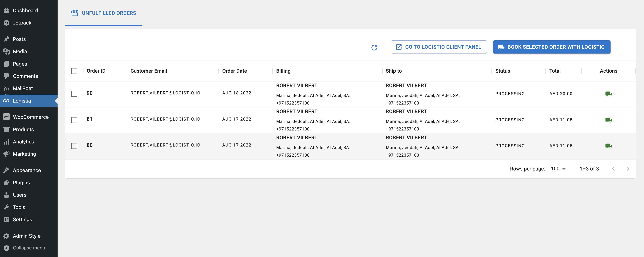Click the AUG 18 2022 order date

click(x=237, y=93)
